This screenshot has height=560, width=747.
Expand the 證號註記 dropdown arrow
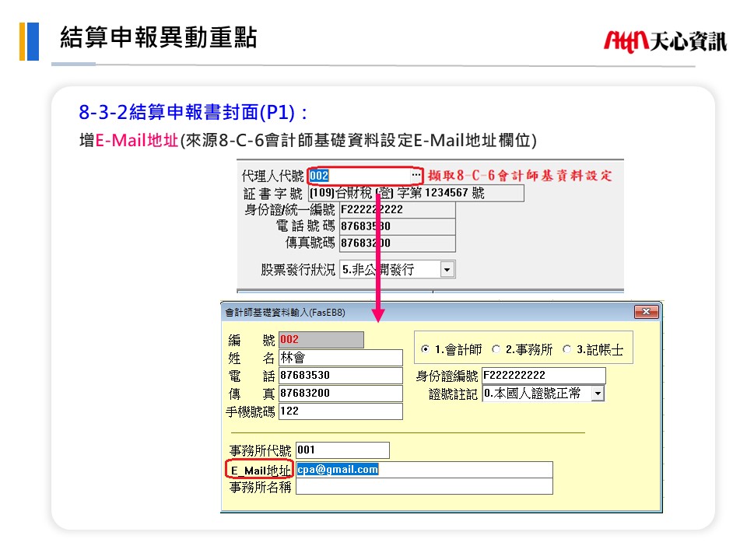pos(597,394)
